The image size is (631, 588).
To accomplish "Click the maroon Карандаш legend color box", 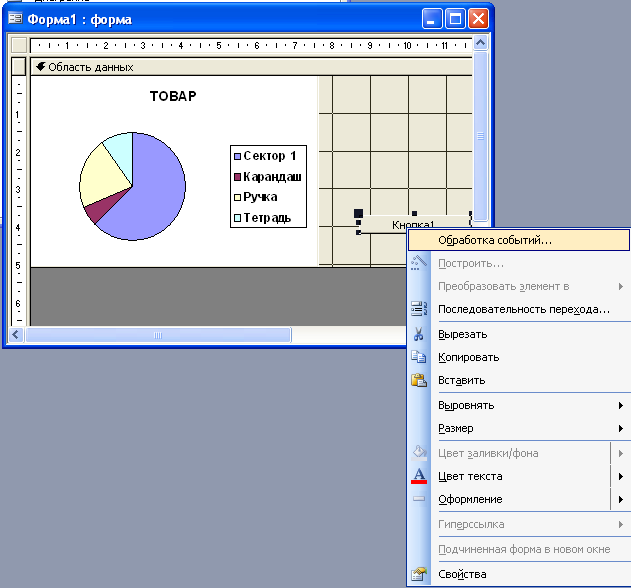I will pyautogui.click(x=237, y=177).
